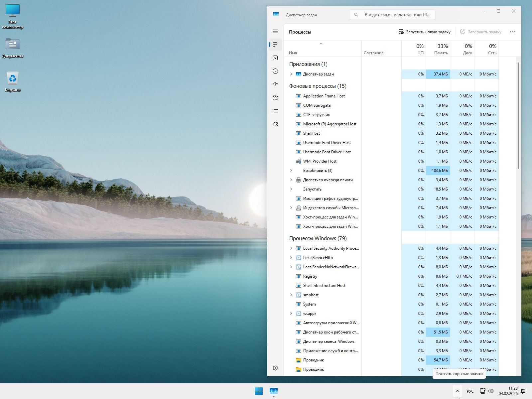Select the COM Surrogate process row

pos(317,105)
